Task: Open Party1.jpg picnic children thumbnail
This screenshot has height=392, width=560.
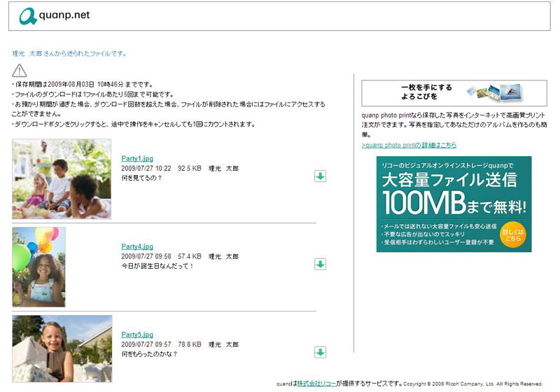Action: pos(62,179)
